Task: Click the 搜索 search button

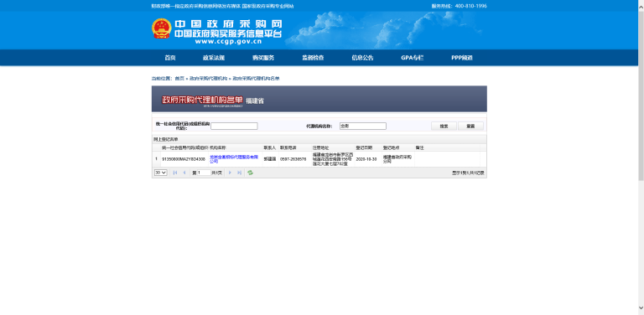Action: [444, 127]
